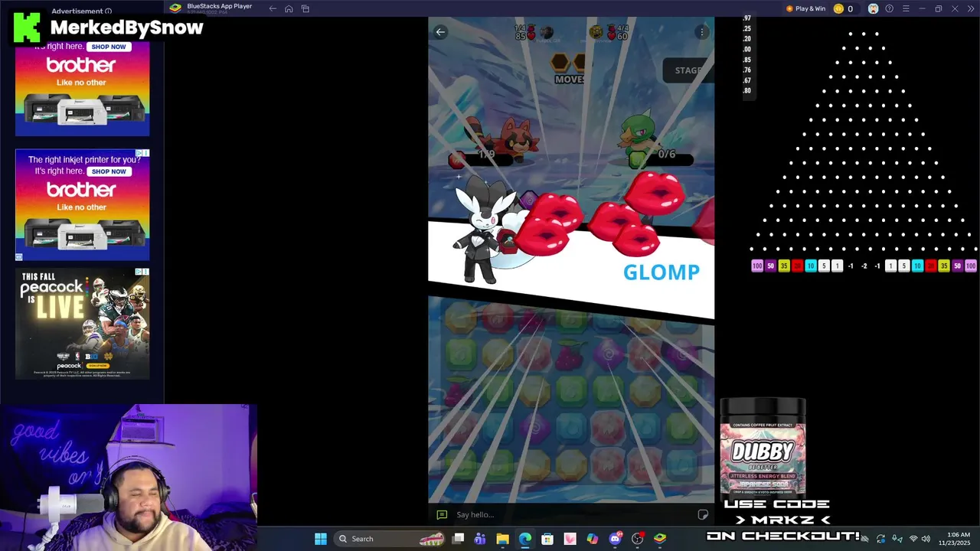Open Task View on the taskbar
The height and width of the screenshot is (551, 980).
tap(458, 539)
